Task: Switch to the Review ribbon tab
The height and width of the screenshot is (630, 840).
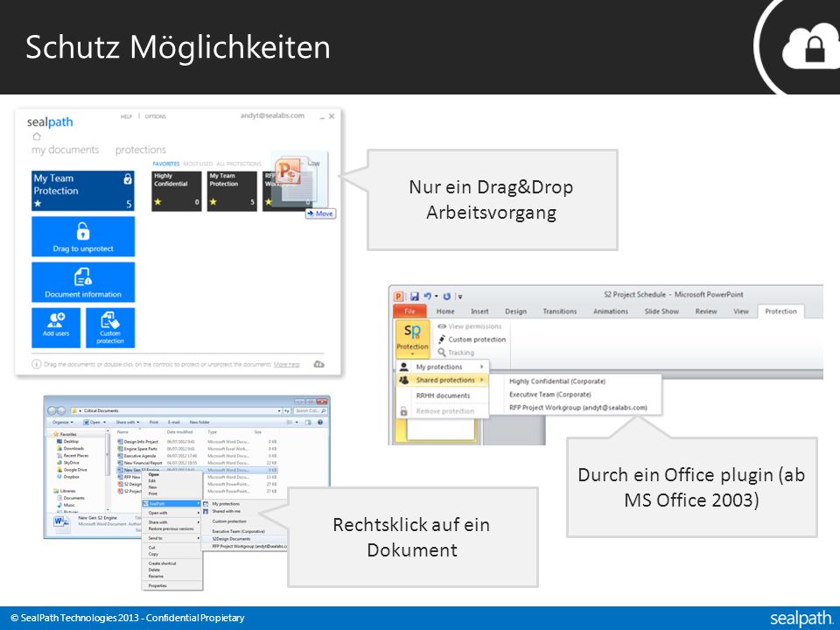Action: 706,311
